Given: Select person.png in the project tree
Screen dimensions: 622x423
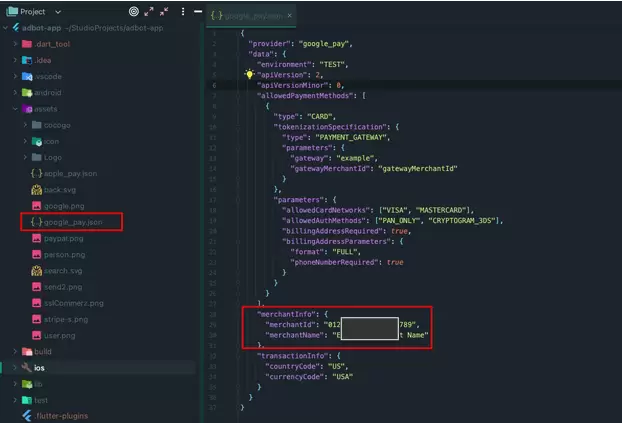Looking at the screenshot, I should pyautogui.click(x=64, y=255).
